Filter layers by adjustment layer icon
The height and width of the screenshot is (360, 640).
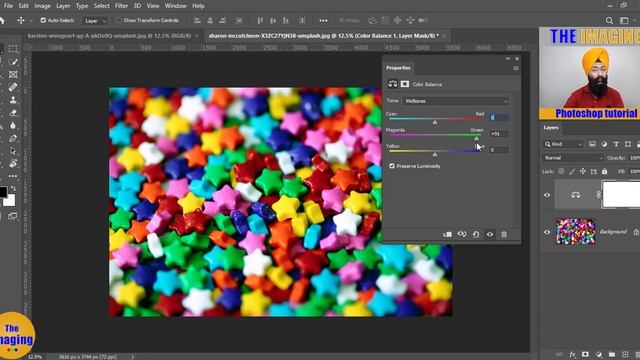click(x=604, y=144)
